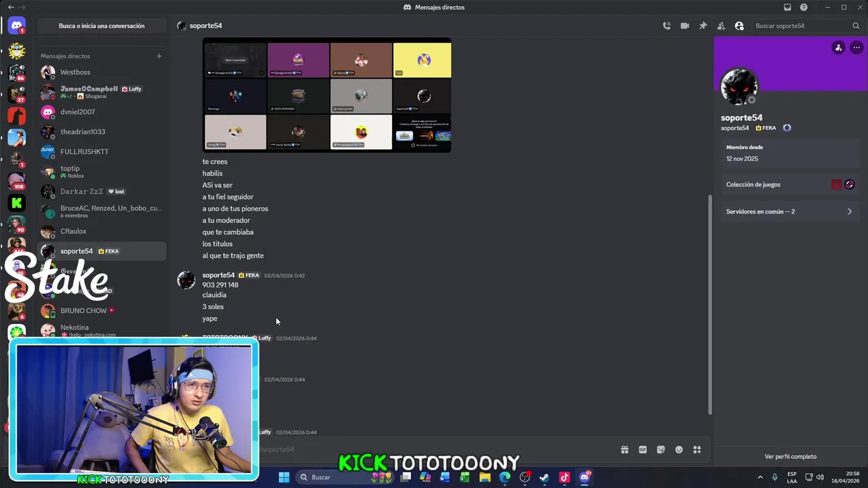Open Excel from taskbar
The width and height of the screenshot is (868, 488).
coord(465,477)
